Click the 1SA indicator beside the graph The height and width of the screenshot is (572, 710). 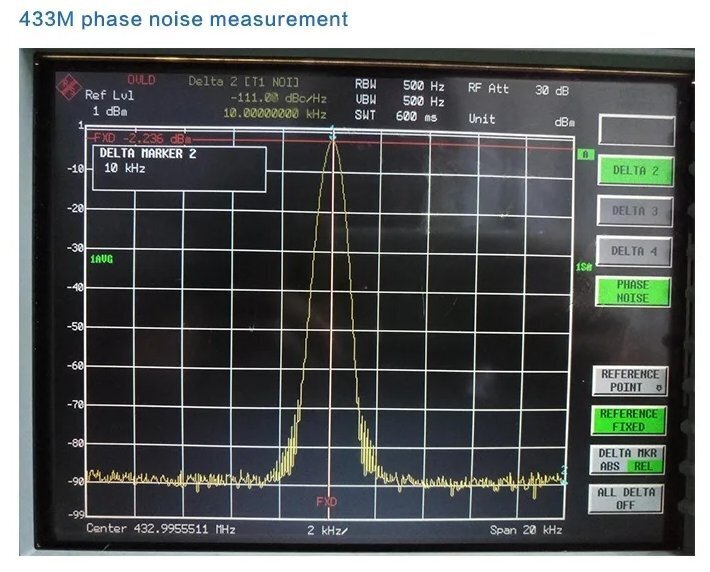(x=583, y=267)
